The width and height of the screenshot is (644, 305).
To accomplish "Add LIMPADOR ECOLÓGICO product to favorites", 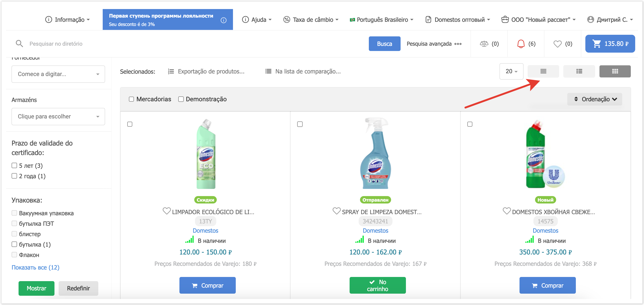I will [166, 211].
